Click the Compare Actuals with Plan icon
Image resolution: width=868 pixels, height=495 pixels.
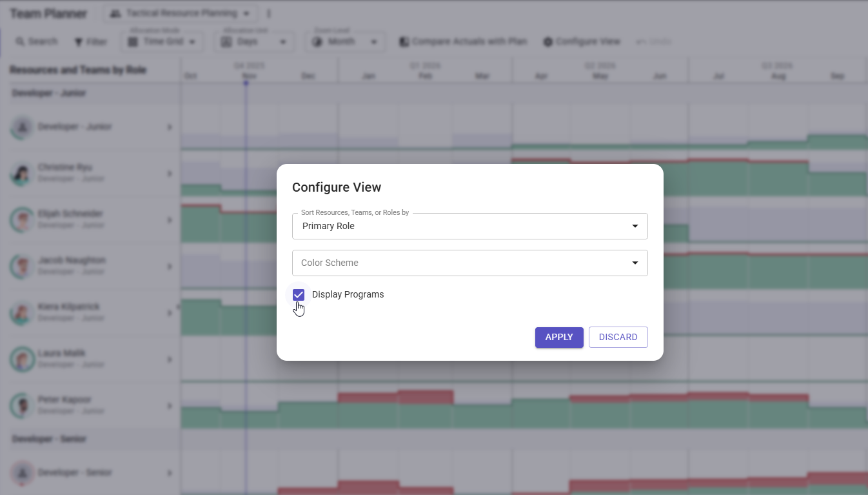pyautogui.click(x=404, y=42)
